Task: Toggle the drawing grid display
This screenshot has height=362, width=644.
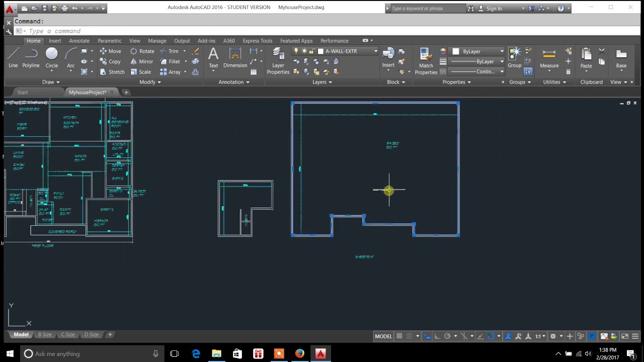Action: pos(399,336)
